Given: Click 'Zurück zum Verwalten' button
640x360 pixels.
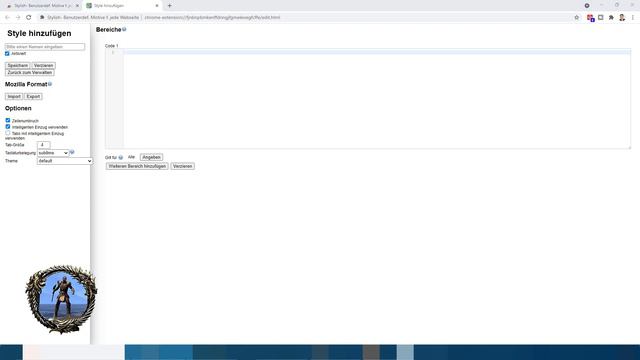Looking at the screenshot, I should coord(30,73).
